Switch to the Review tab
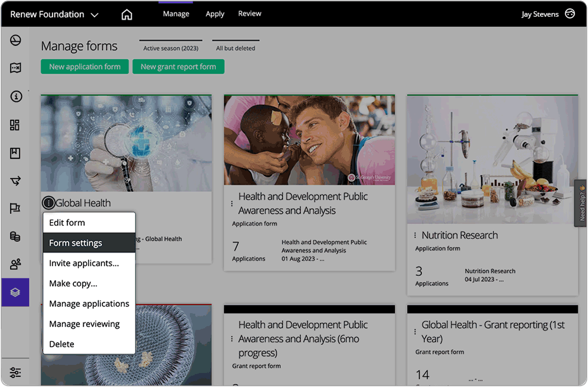The height and width of the screenshot is (387, 588). [x=250, y=14]
